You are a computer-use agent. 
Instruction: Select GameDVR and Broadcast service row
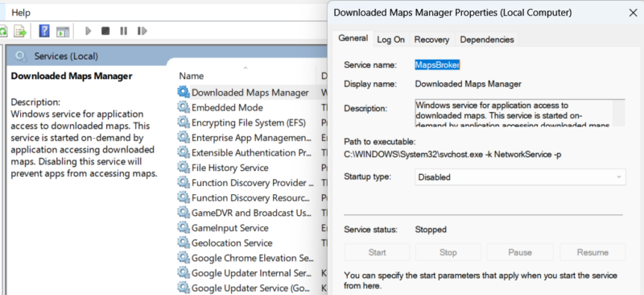point(252,213)
